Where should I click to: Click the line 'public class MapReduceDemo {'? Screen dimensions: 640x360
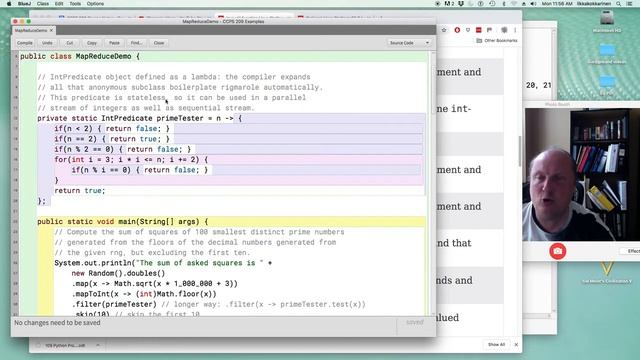(x=80, y=56)
